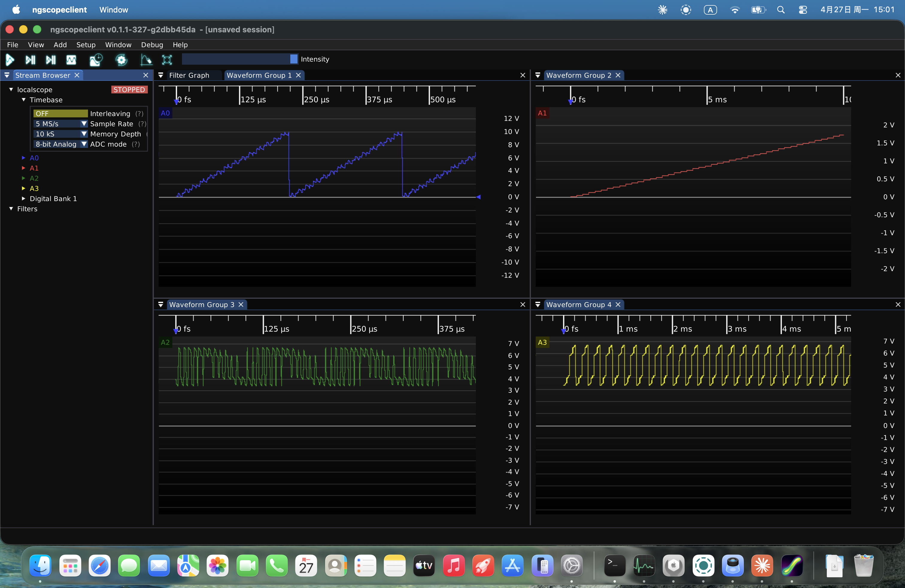Open macOS Spotlight search
The height and width of the screenshot is (588, 905).
pyautogui.click(x=781, y=10)
